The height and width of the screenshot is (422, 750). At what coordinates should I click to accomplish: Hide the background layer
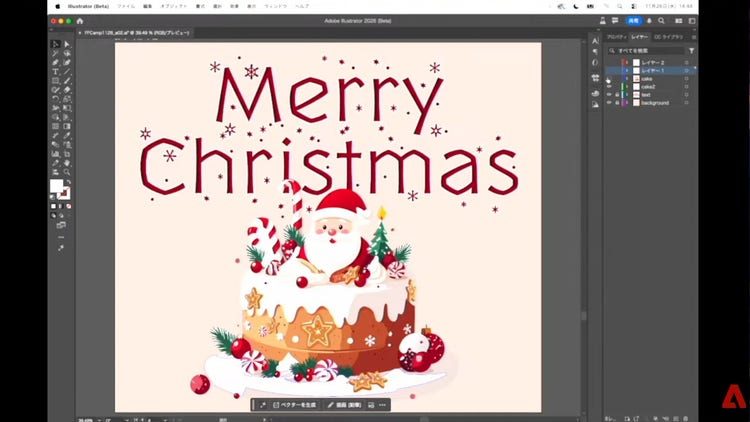pos(609,103)
